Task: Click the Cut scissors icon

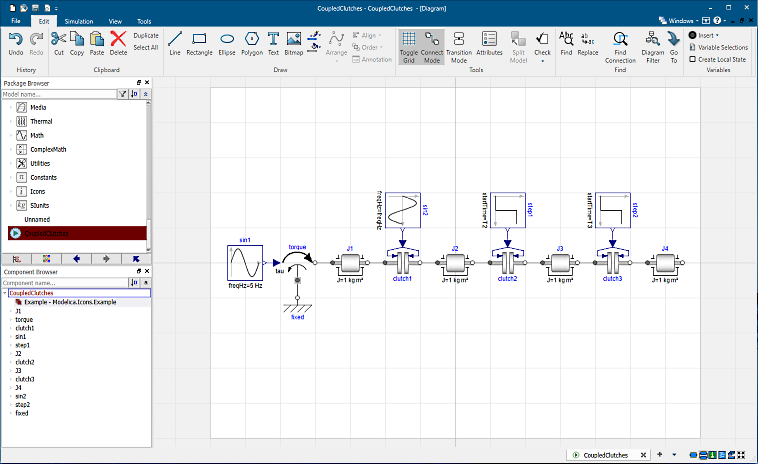Action: pos(58,39)
